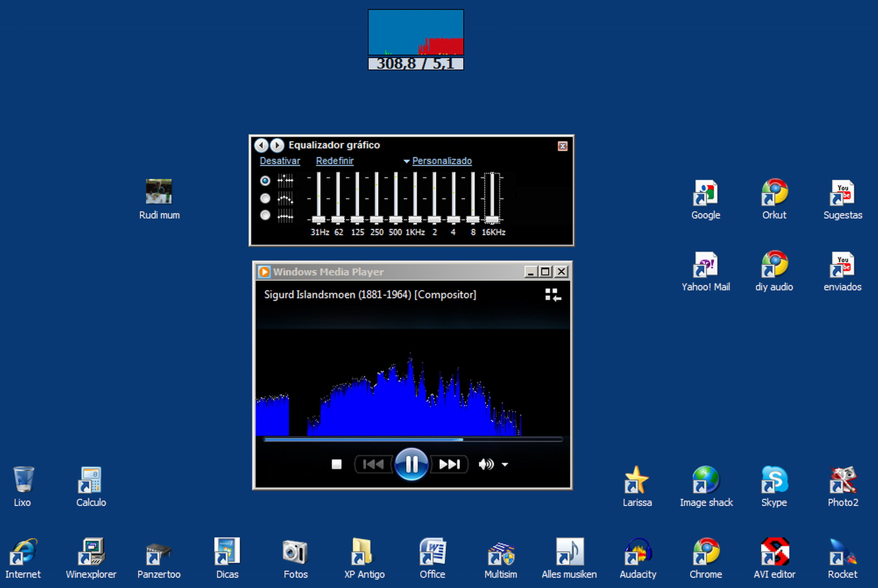
Task: Launch the Chrome desktop shortcut
Action: click(706, 551)
